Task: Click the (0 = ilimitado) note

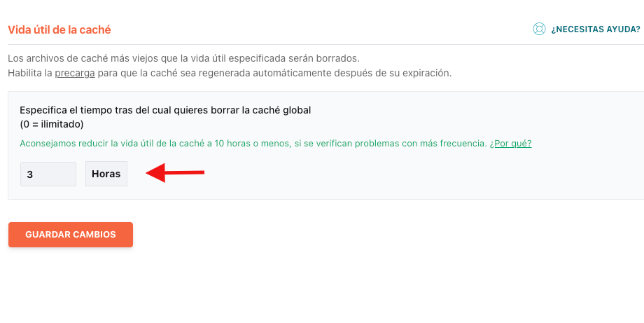Action: click(x=52, y=124)
